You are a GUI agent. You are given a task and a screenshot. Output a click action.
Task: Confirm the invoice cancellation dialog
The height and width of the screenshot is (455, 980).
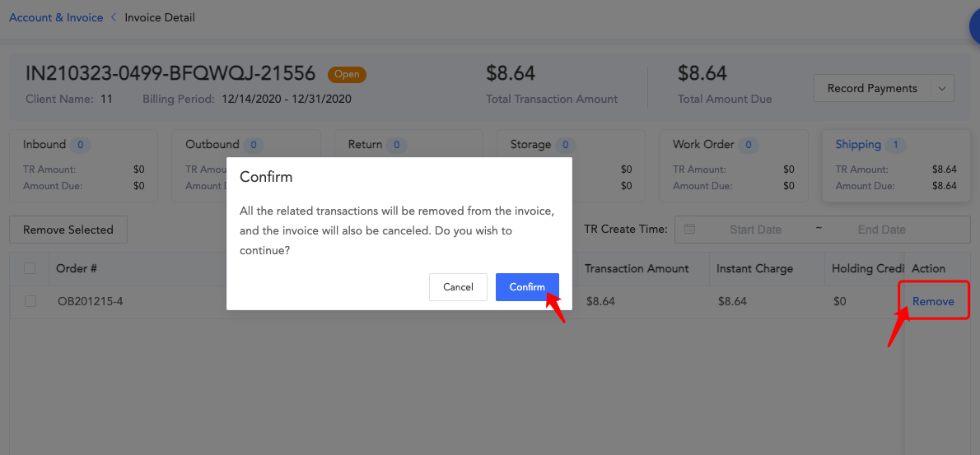click(527, 287)
